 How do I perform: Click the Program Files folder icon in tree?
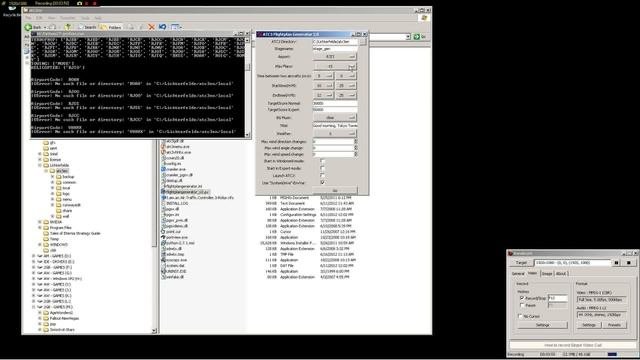46,228
